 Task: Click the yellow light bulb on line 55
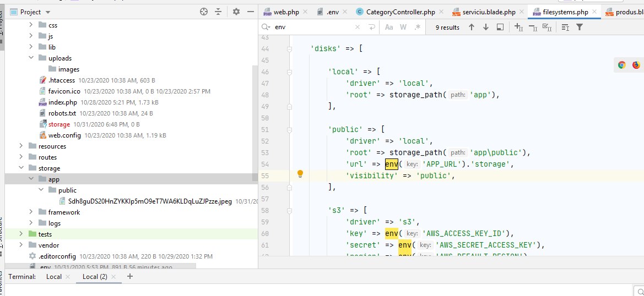tap(300, 174)
